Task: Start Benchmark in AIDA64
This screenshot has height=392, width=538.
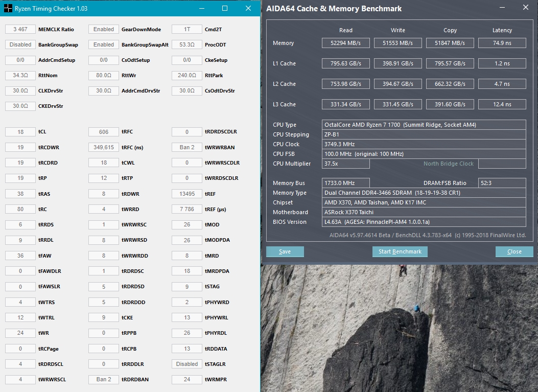Action: coord(400,251)
